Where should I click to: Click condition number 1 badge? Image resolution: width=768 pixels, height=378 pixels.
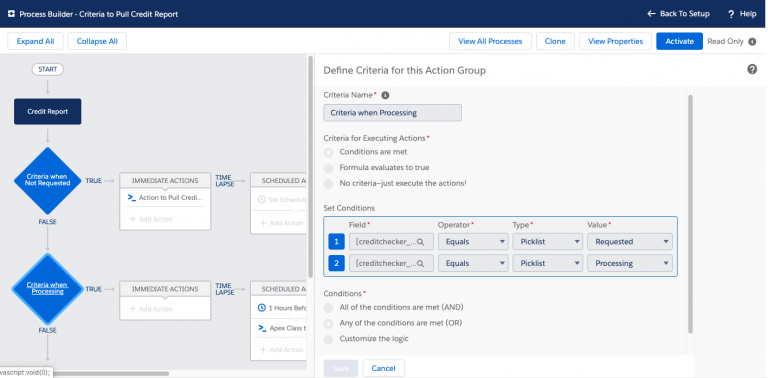(336, 241)
